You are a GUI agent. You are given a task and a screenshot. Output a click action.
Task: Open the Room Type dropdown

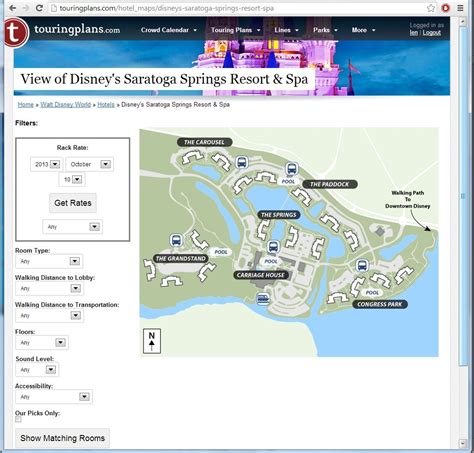(49, 261)
